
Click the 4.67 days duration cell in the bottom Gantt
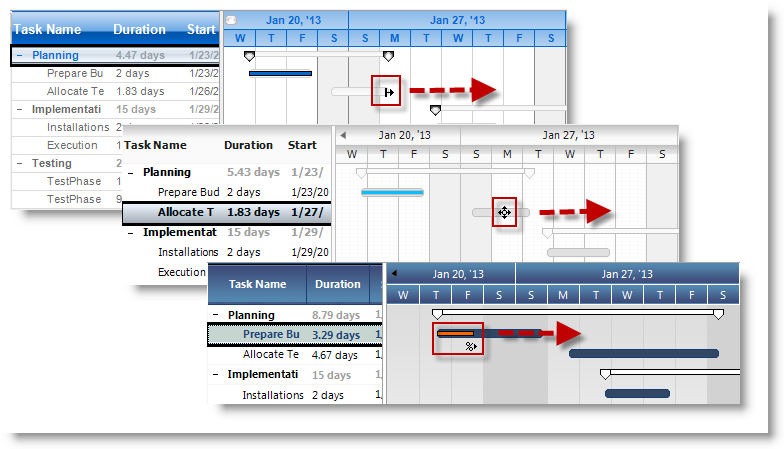pos(335,355)
